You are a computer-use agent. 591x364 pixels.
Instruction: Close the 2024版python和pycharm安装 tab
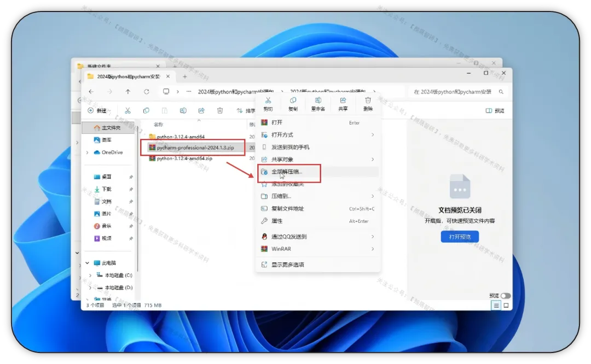[x=168, y=77]
